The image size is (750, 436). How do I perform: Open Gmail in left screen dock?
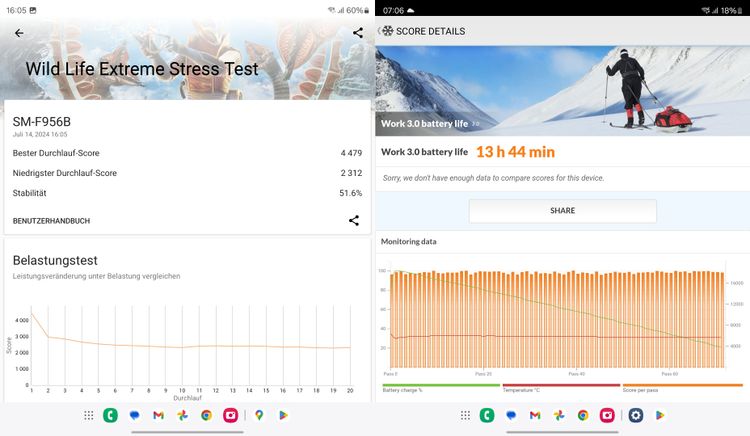pos(158,415)
